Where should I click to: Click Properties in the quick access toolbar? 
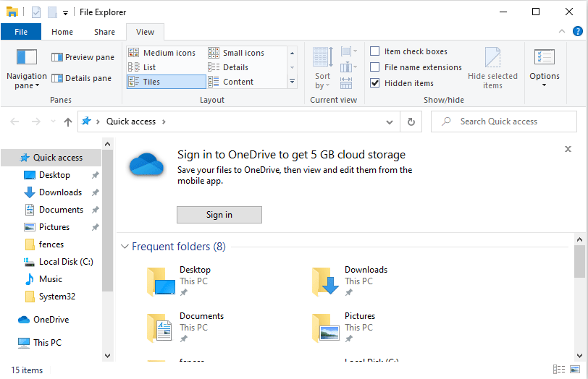coord(36,12)
